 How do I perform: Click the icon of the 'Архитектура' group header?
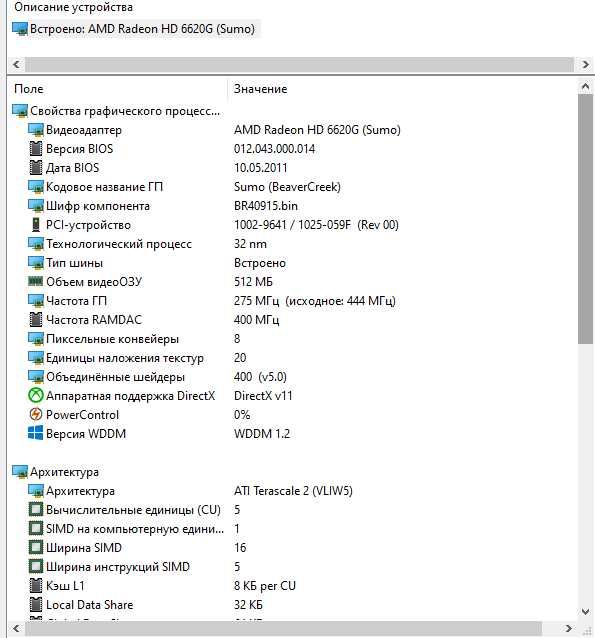[20, 472]
